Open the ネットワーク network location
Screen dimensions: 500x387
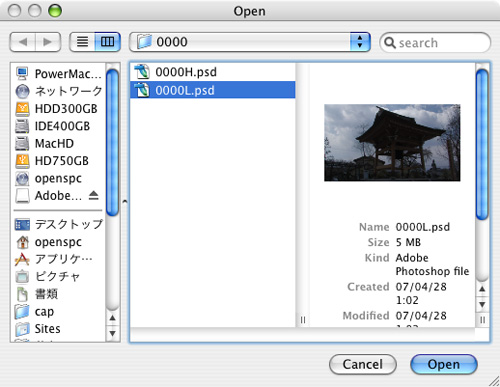click(x=59, y=91)
